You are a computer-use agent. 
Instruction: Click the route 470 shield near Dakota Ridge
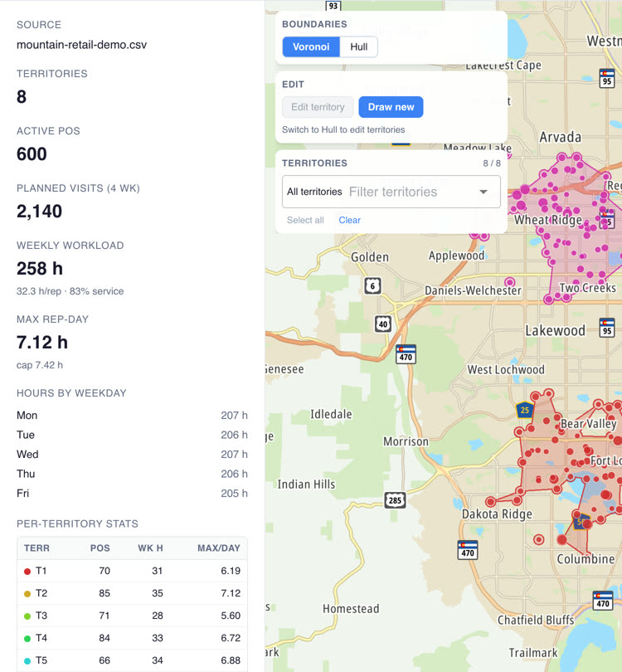468,550
